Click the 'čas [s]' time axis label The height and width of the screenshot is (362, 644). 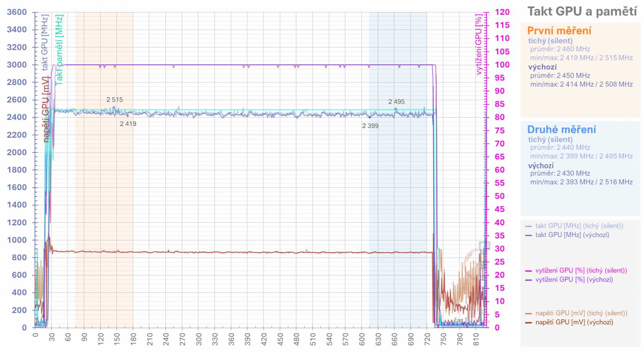[x=463, y=321]
